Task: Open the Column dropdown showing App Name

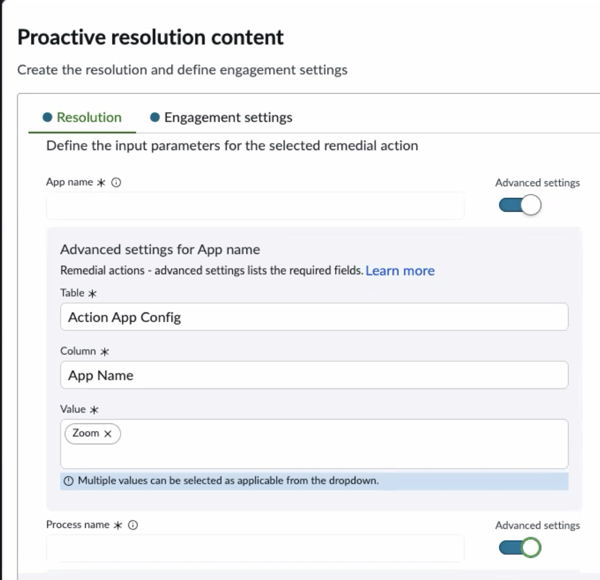Action: click(314, 375)
